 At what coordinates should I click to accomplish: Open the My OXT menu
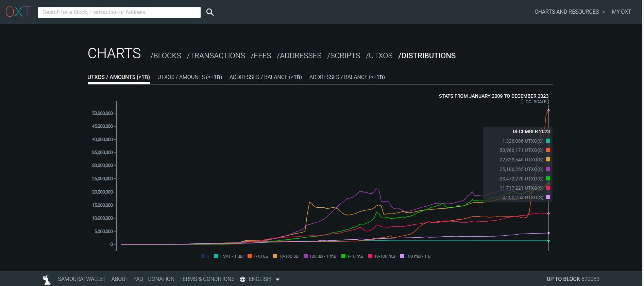[x=621, y=12]
